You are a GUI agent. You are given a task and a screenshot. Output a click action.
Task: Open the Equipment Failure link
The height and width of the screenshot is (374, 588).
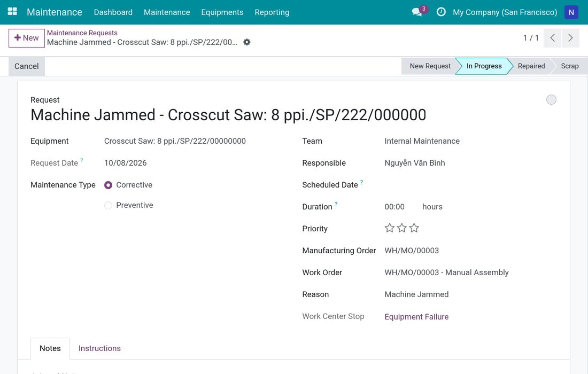pos(416,317)
